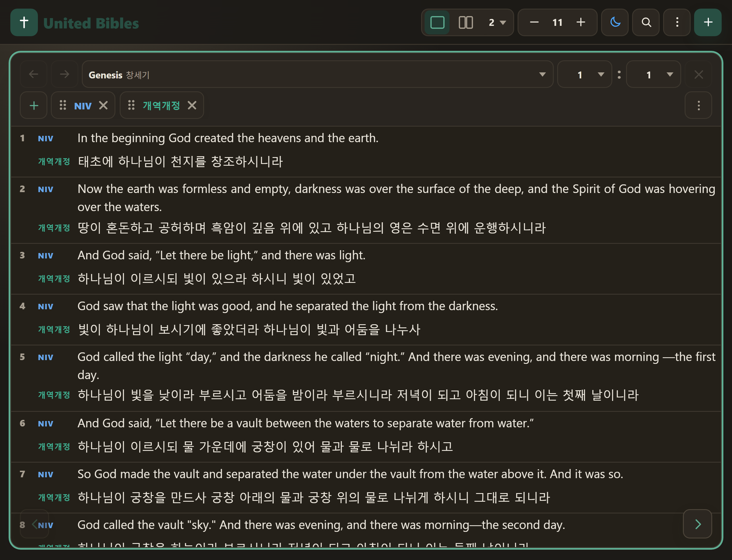Viewport: 732px width, 560px height.
Task: Remove the NIV translation
Action: 103,105
